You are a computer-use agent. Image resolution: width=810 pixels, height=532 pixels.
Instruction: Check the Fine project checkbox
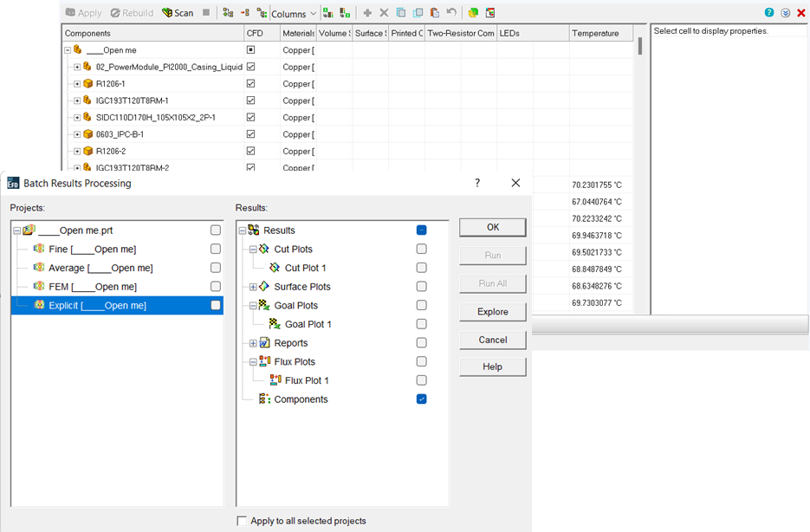[x=216, y=249]
